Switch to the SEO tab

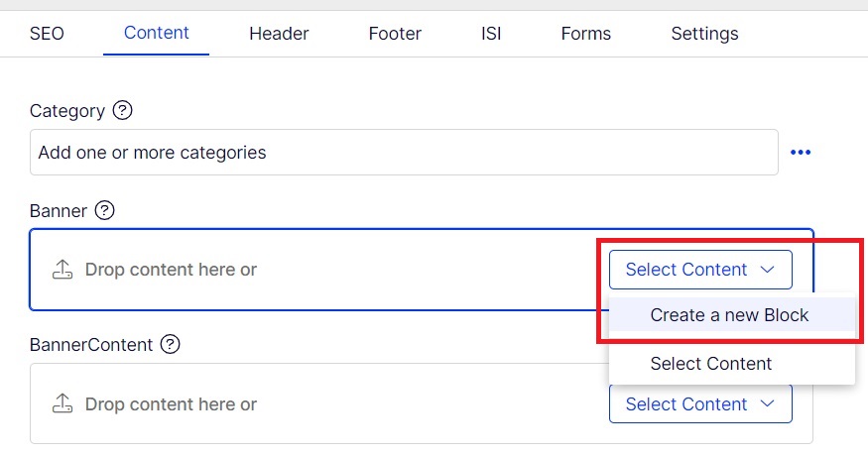click(47, 34)
